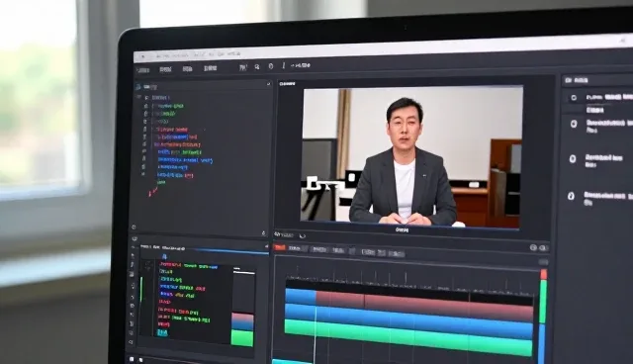Click the video preview of the seated man
This screenshot has width=633, height=364.
click(411, 157)
